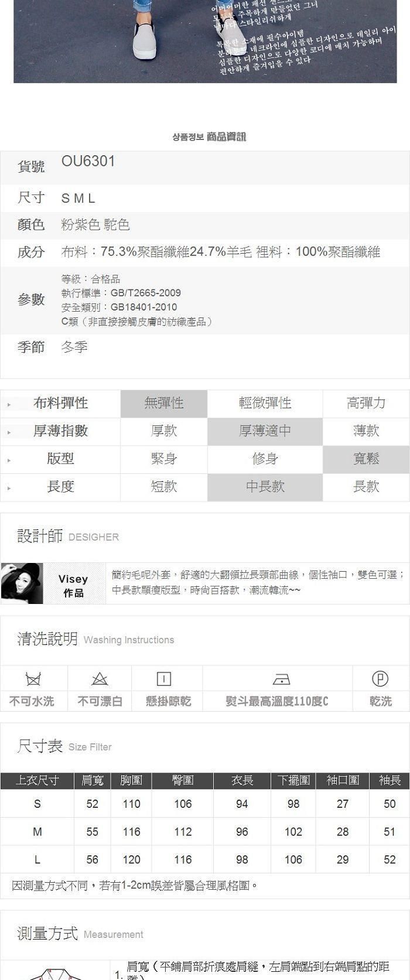Select the highlighted 厚薄適中 cell

tap(265, 431)
